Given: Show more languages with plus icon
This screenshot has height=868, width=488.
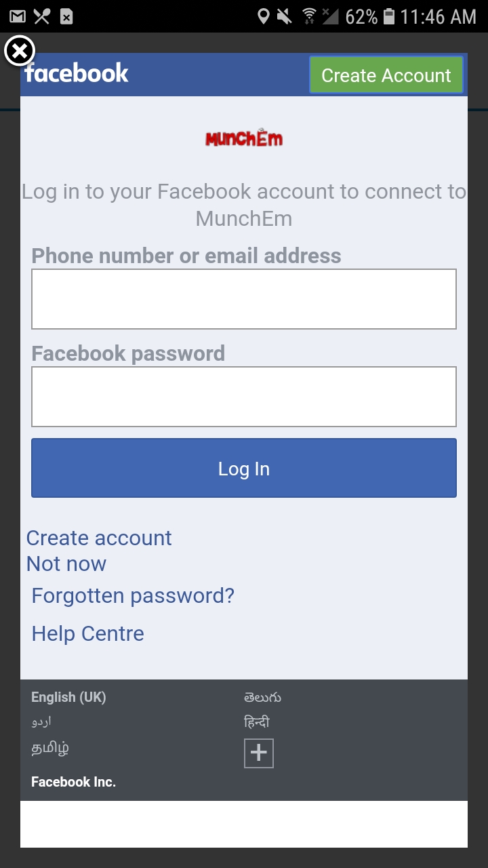Looking at the screenshot, I should click(258, 753).
